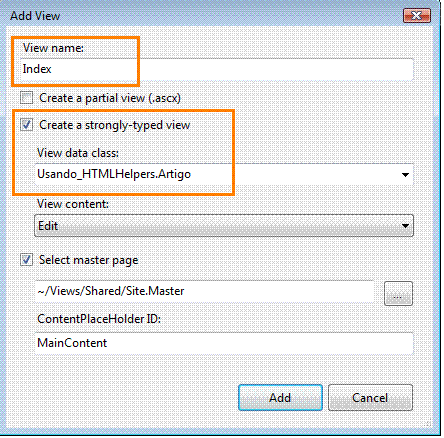This screenshot has width=444, height=438.
Task: Click the View content: label
Action: [73, 204]
